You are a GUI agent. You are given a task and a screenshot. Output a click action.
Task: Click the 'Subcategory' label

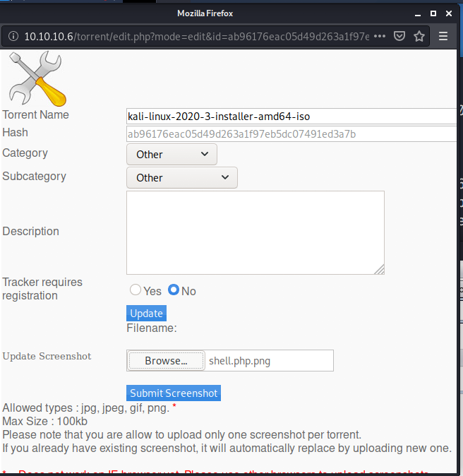coord(35,177)
